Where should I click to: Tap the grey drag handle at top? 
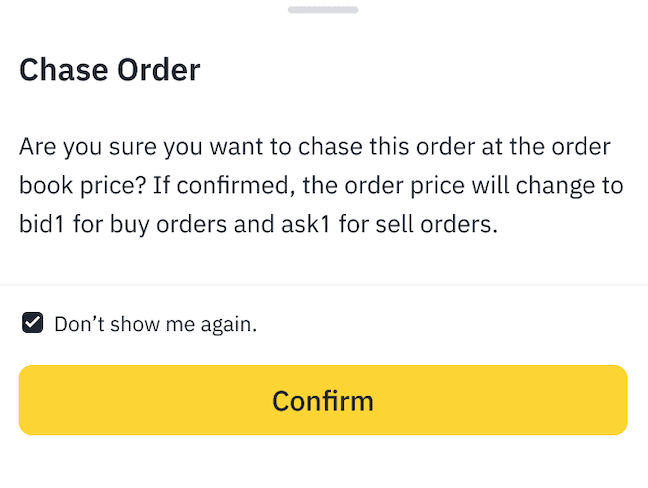pyautogui.click(x=323, y=9)
